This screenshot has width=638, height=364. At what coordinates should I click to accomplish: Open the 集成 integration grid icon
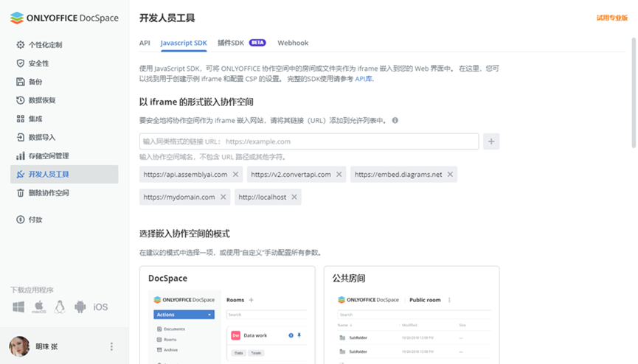coord(21,119)
